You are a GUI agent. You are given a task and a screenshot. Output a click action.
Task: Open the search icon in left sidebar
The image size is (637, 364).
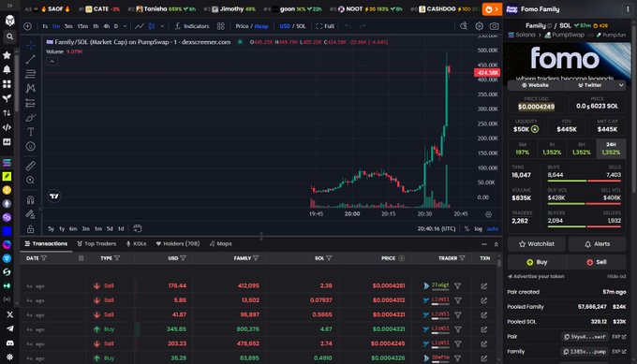click(9, 36)
